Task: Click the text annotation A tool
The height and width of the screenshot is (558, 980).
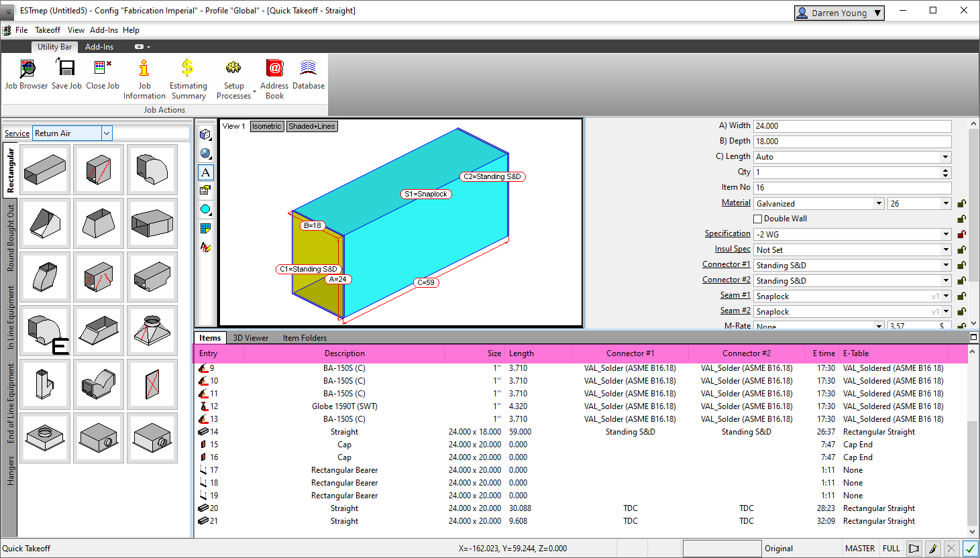Action: (205, 172)
